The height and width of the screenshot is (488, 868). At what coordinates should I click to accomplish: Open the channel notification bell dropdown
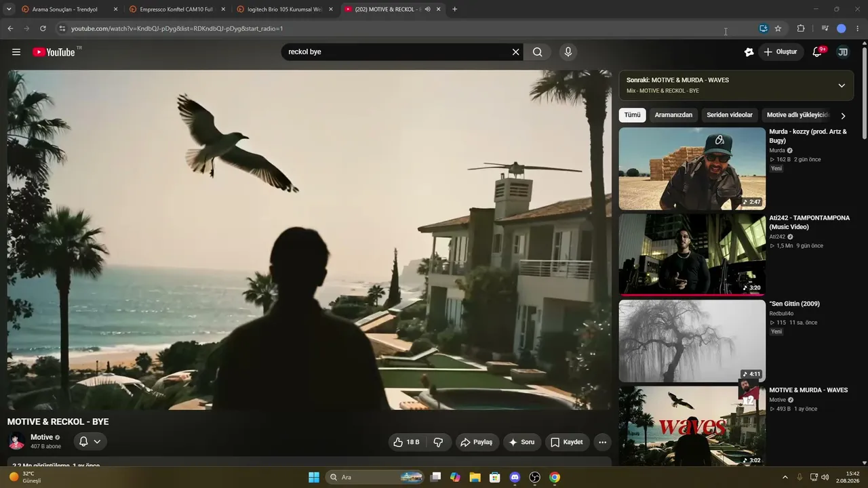point(90,441)
